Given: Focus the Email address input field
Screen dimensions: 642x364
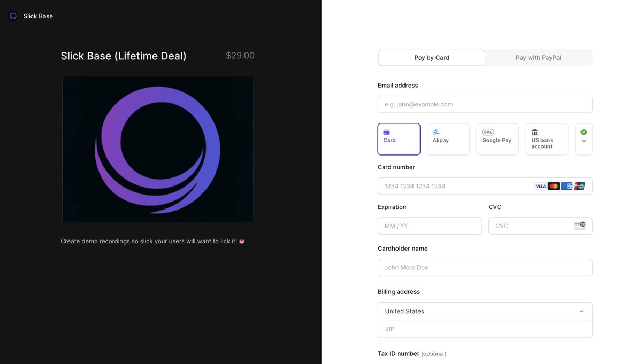Looking at the screenshot, I should point(485,104).
